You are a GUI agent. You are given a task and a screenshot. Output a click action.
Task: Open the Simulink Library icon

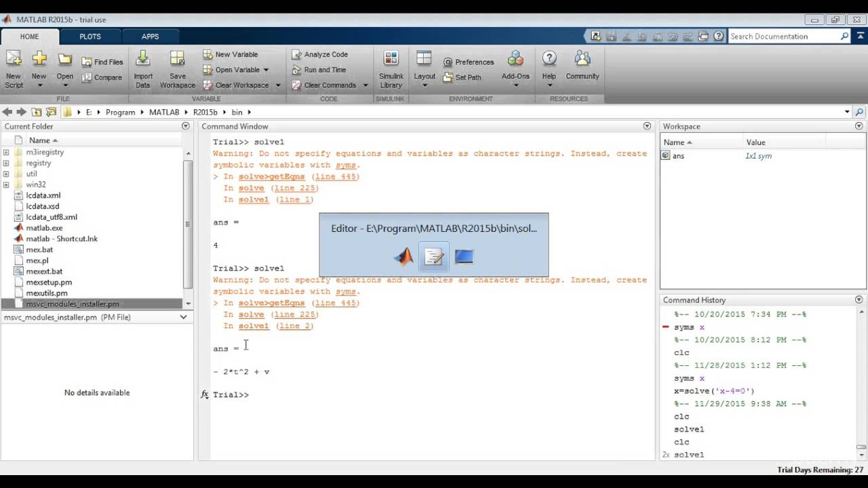(x=391, y=60)
